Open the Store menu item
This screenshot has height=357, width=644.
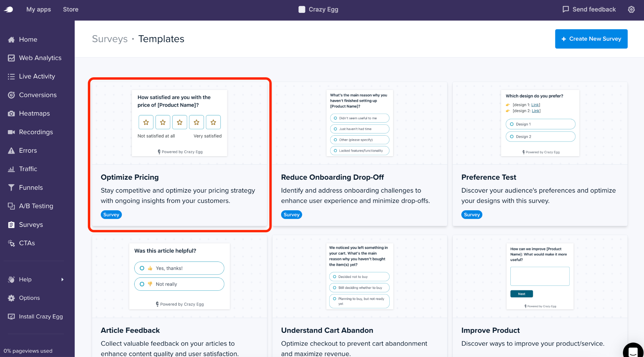(71, 9)
